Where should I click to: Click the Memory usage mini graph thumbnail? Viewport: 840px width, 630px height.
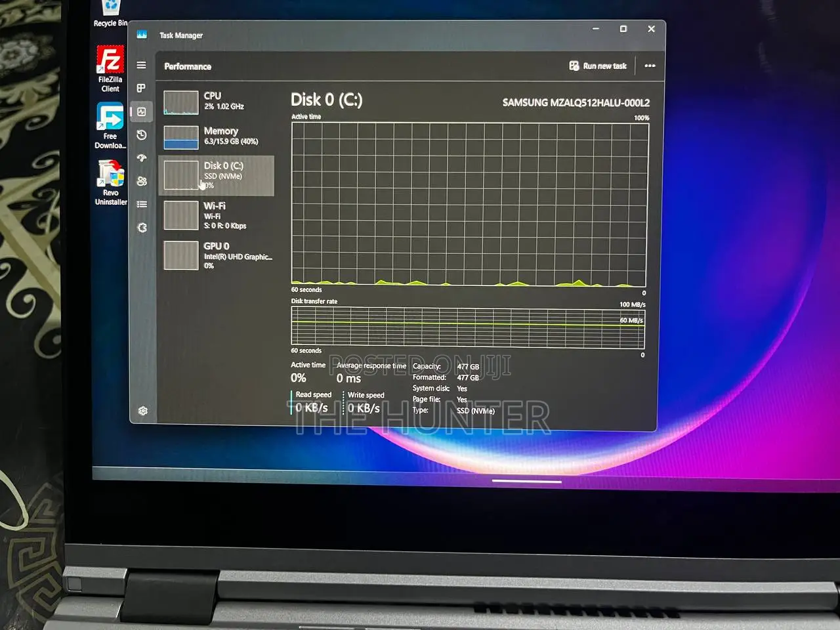pos(181,137)
